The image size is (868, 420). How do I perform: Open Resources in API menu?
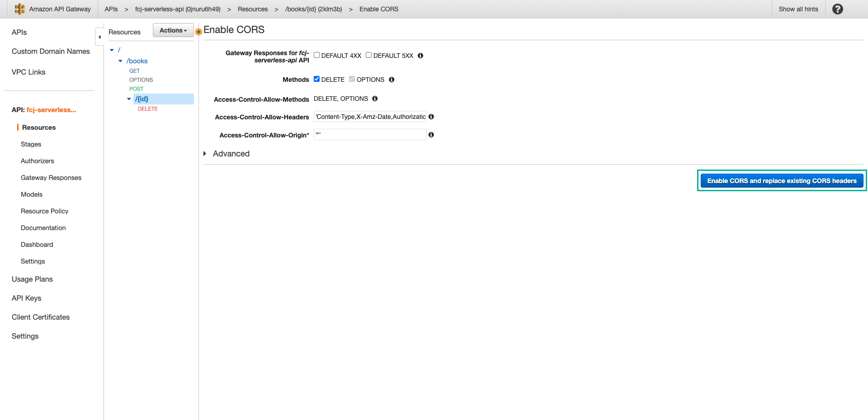click(x=39, y=127)
